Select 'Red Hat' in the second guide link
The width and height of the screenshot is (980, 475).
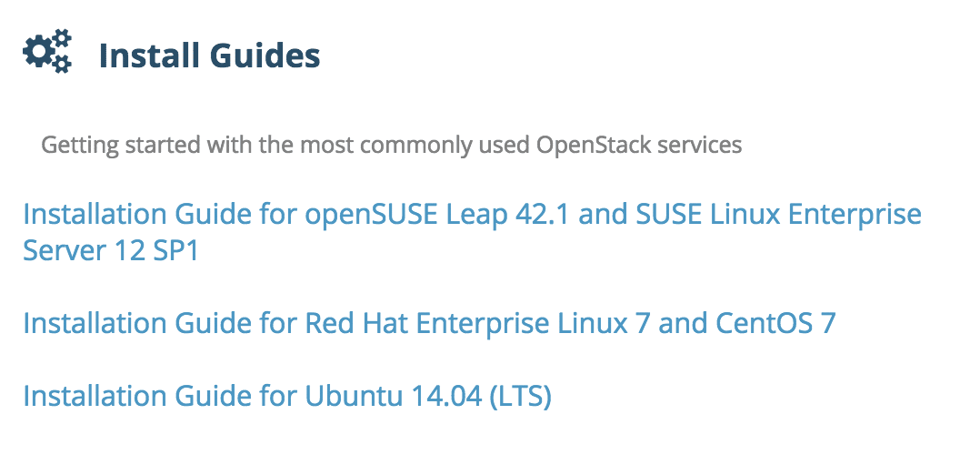click(356, 323)
